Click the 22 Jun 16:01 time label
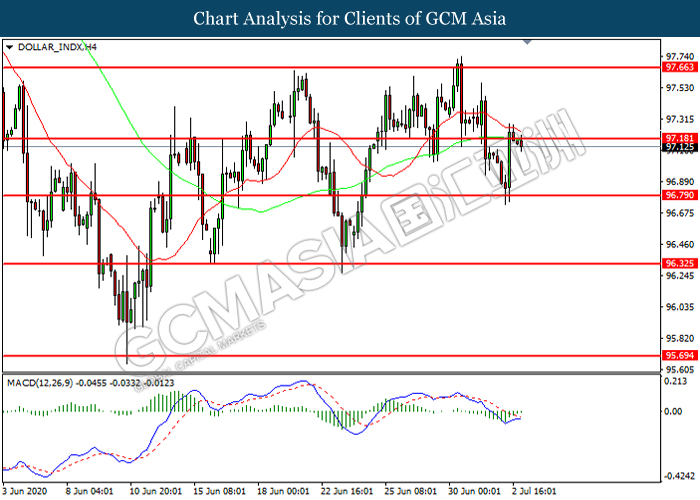This screenshot has width=700, height=500. pyautogui.click(x=347, y=492)
